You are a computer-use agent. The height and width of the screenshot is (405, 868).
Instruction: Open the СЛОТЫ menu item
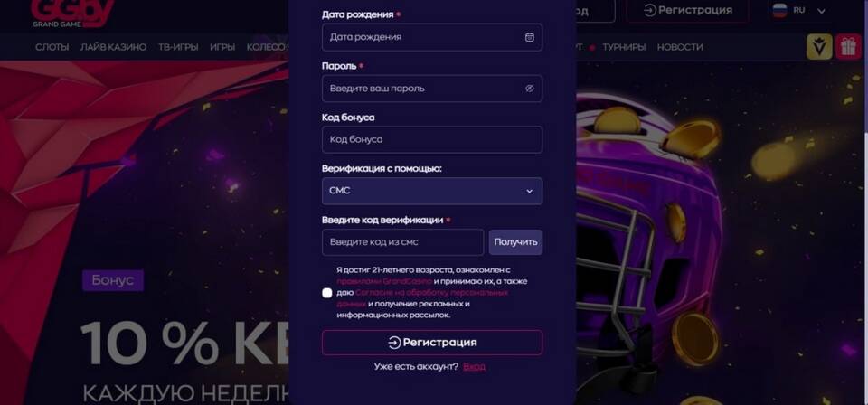(x=52, y=47)
